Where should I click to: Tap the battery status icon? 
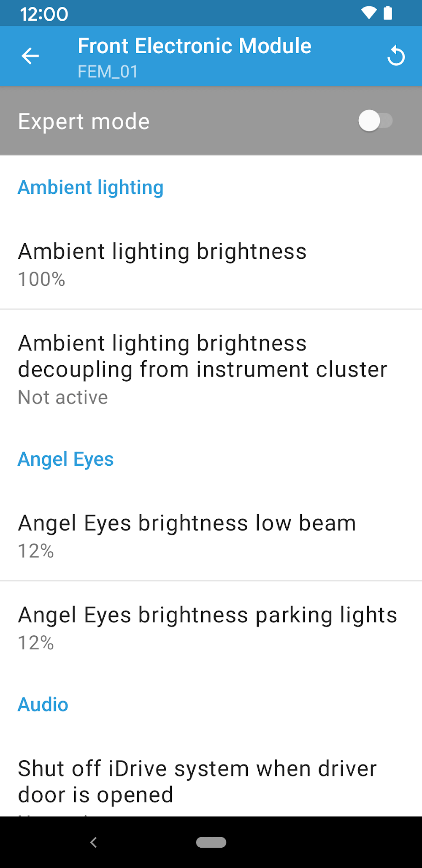(388, 13)
